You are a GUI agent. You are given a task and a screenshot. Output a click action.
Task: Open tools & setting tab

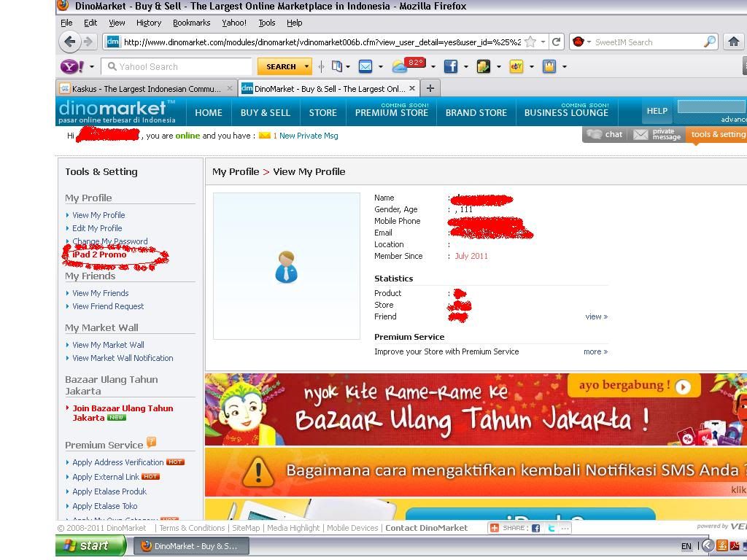pyautogui.click(x=717, y=135)
